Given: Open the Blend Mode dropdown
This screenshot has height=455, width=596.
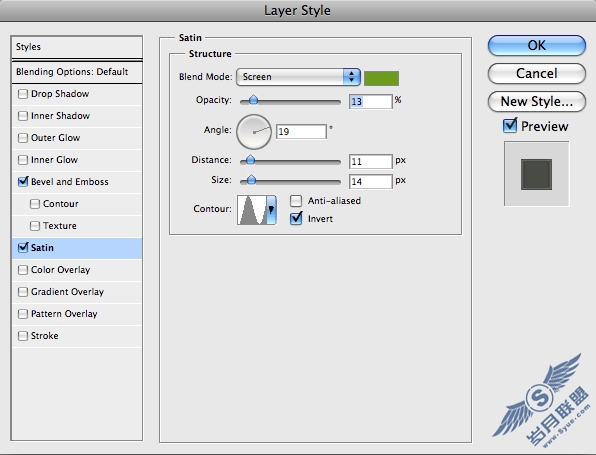Looking at the screenshot, I should (298, 77).
